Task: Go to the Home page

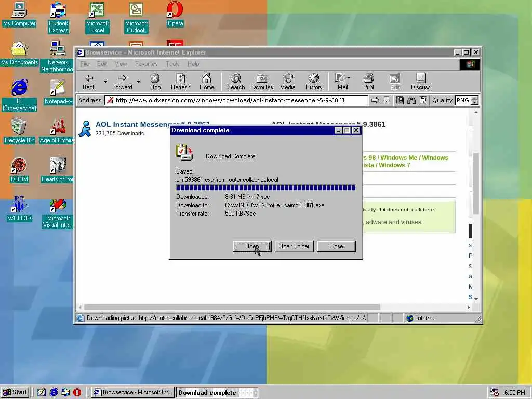Action: 207,82
